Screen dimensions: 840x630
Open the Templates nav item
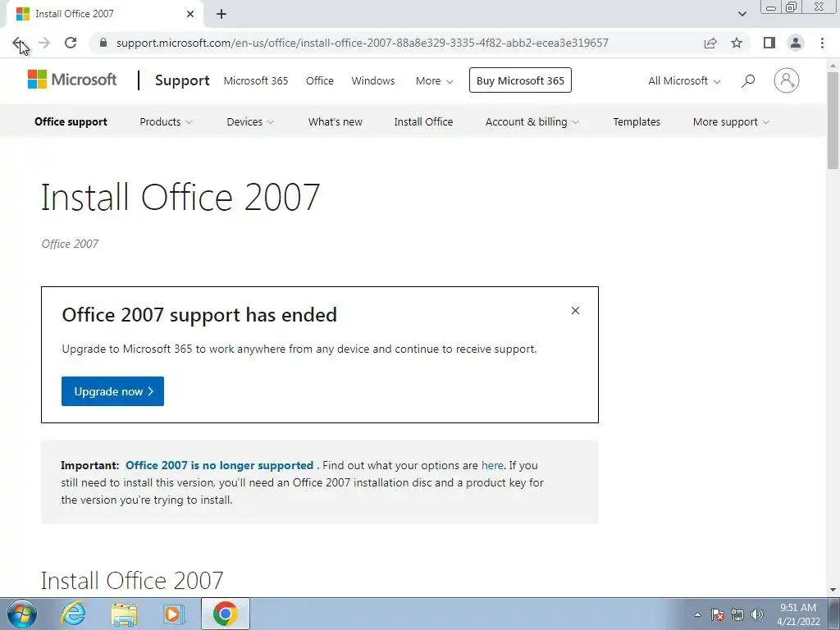click(x=637, y=122)
